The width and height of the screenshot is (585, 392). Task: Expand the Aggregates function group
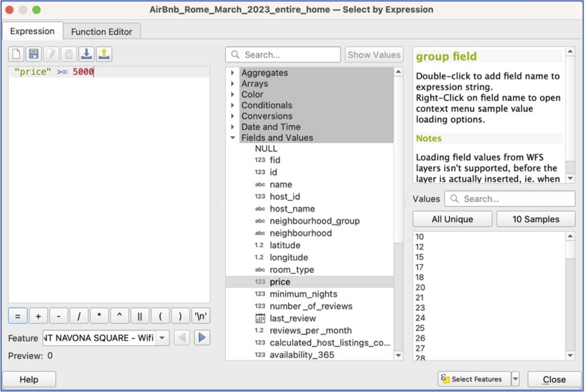pos(233,73)
